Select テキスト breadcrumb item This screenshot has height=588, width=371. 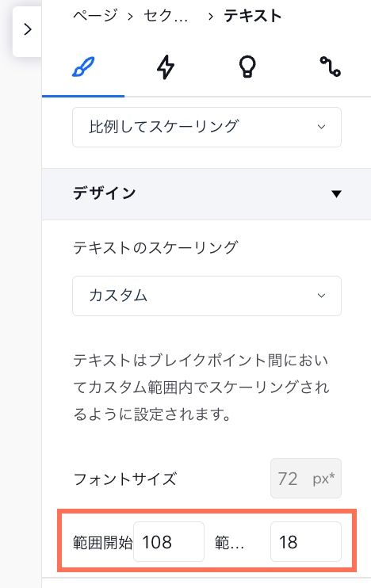252,16
